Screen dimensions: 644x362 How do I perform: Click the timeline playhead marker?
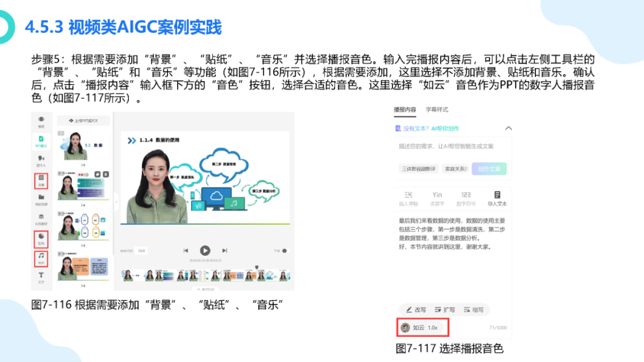pos(257,268)
